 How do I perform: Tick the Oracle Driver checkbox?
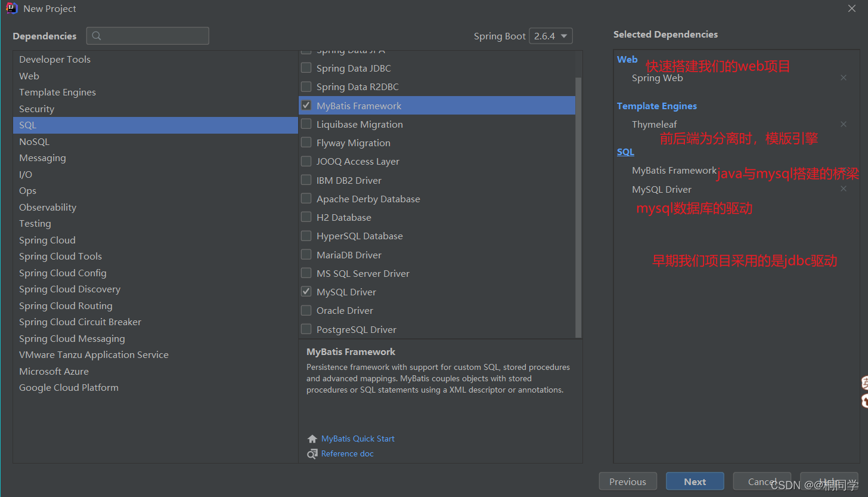pyautogui.click(x=306, y=310)
